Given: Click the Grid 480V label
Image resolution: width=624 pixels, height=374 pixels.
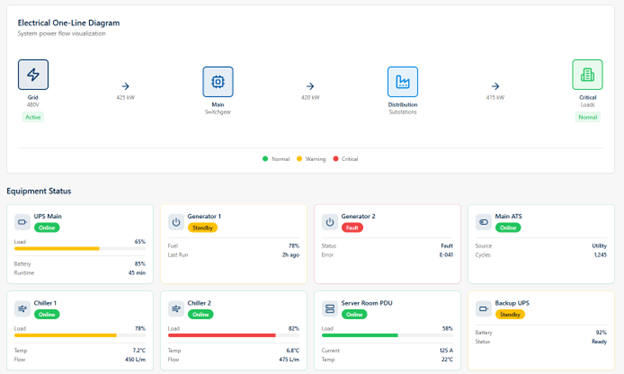Looking at the screenshot, I should (x=33, y=105).
